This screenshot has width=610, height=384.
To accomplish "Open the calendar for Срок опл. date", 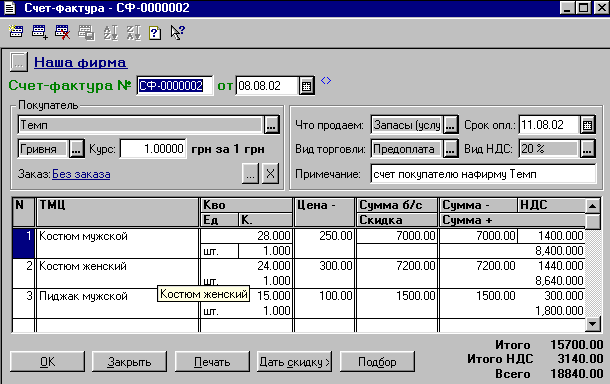I will click(x=587, y=125).
